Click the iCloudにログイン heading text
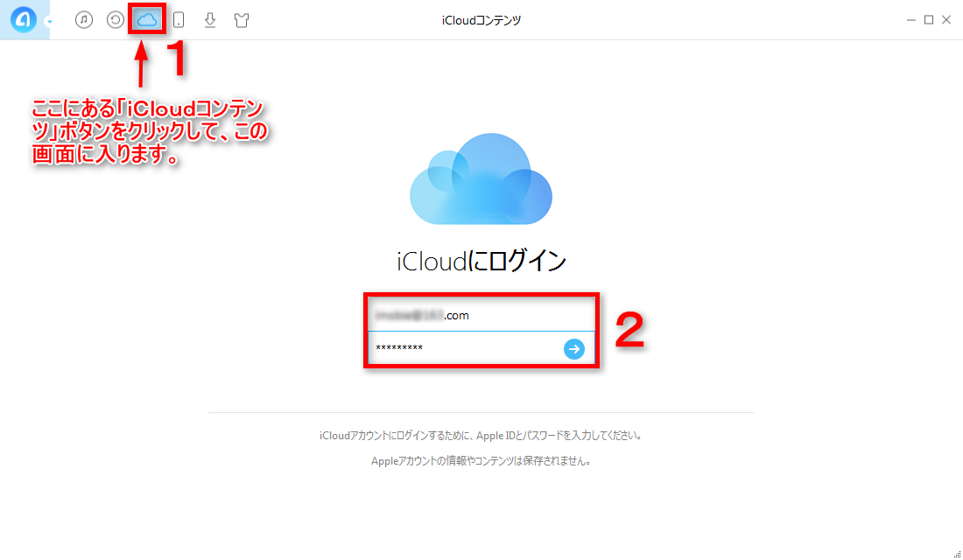The image size is (963, 560). click(481, 262)
